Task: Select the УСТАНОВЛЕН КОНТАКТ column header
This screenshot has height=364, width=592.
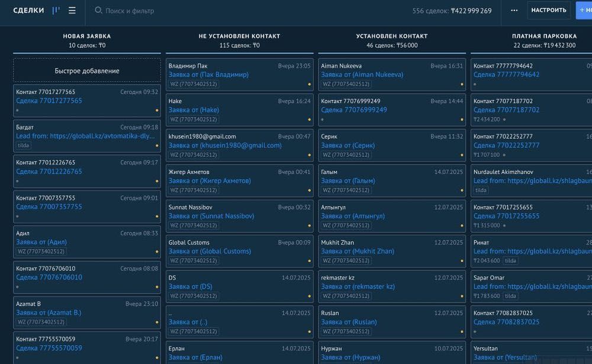Action: (391, 36)
